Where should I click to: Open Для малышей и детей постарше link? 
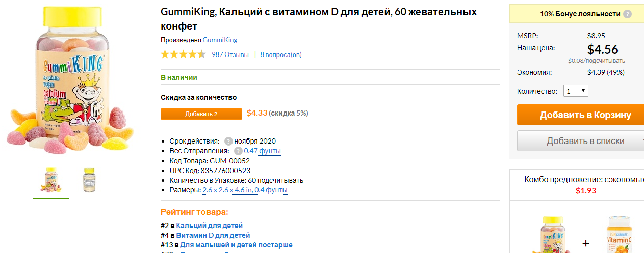click(x=236, y=245)
